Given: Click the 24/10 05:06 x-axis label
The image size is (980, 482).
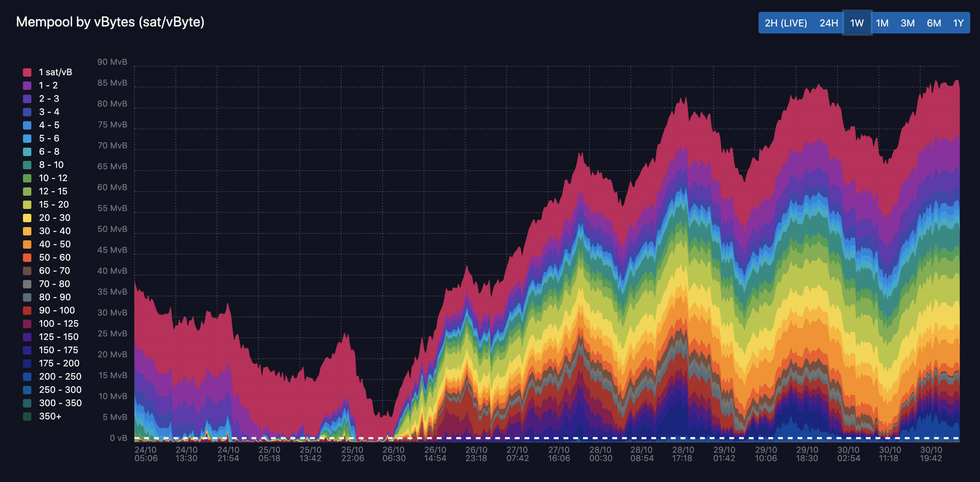Looking at the screenshot, I should tap(146, 454).
